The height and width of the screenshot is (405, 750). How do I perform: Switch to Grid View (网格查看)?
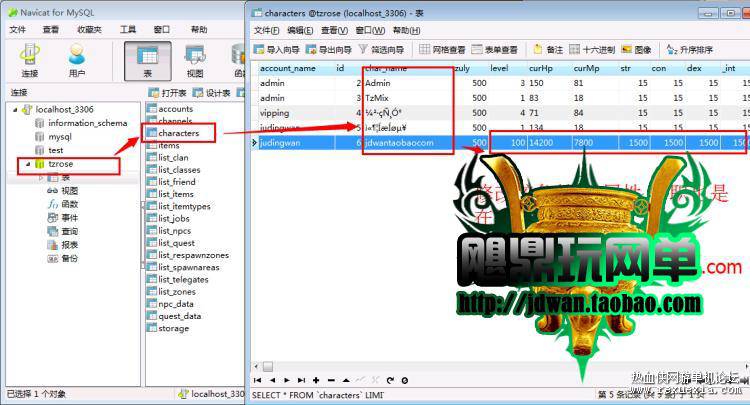tap(442, 49)
